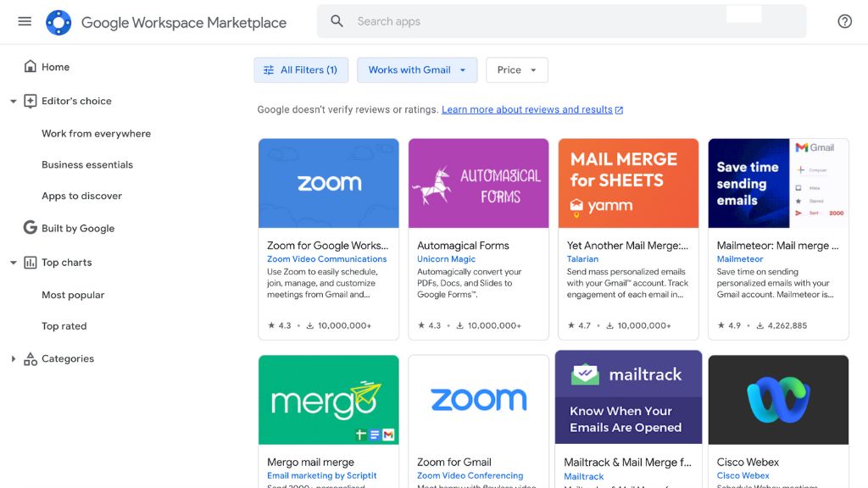
Task: Open the navigation hamburger menu
Action: click(24, 21)
